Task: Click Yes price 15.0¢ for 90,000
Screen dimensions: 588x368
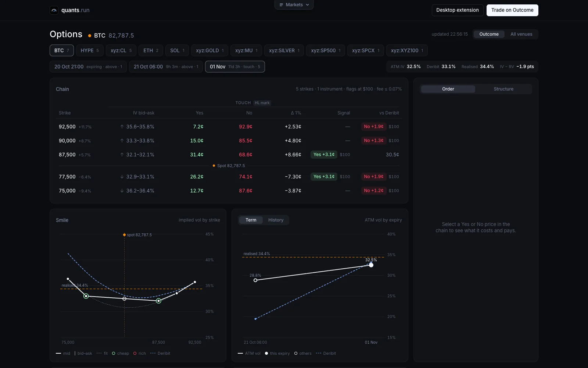Action: (197, 141)
